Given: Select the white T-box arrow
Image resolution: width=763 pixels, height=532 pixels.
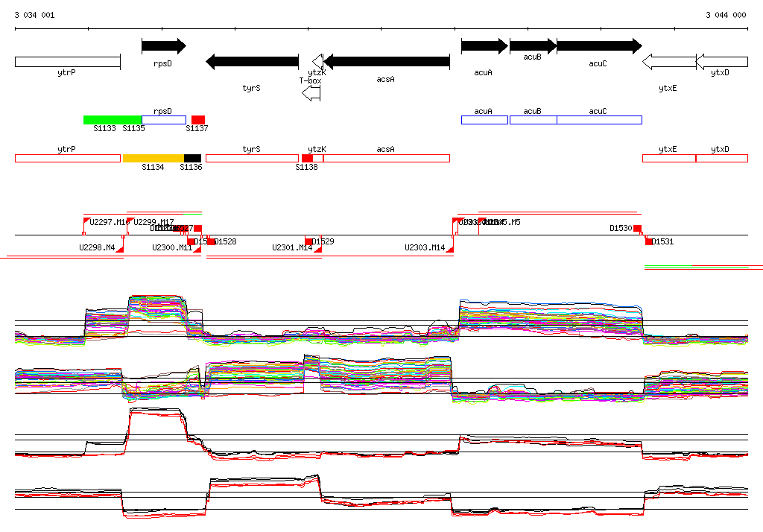Looking at the screenshot, I should pos(311,93).
